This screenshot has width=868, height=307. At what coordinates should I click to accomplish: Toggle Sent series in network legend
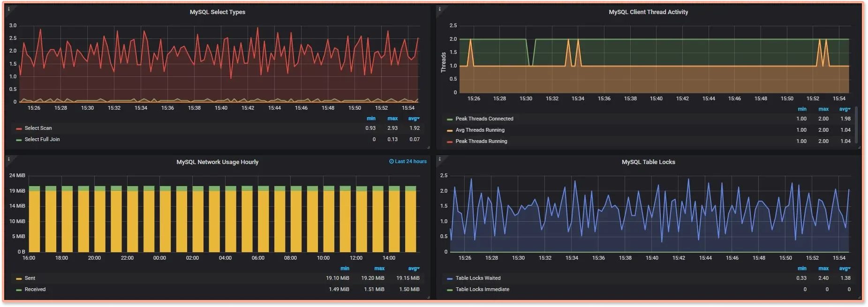pos(30,278)
